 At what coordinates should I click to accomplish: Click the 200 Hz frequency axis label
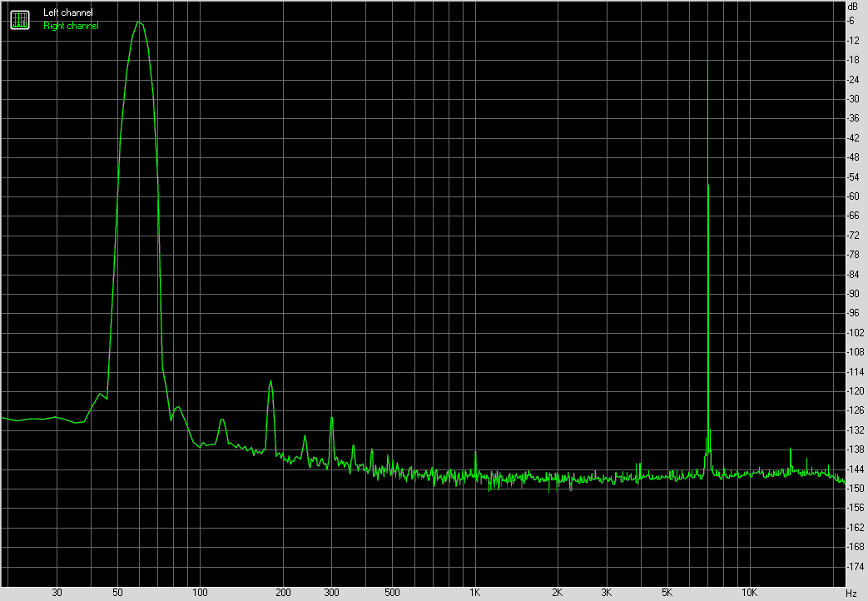[x=283, y=593]
